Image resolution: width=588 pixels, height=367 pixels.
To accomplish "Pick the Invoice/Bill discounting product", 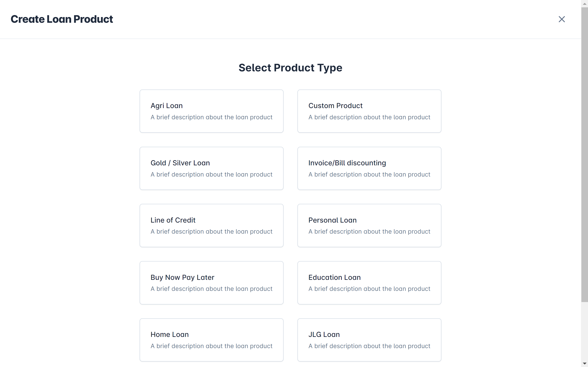I will [x=369, y=168].
